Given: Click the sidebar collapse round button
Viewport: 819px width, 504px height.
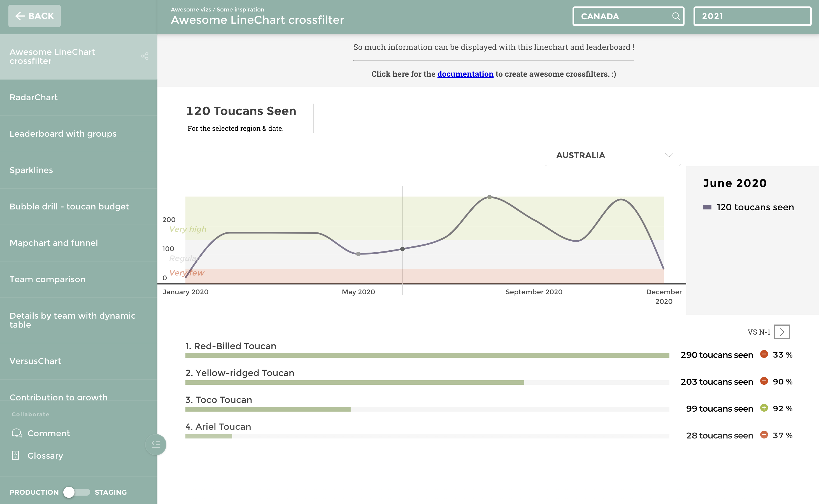Looking at the screenshot, I should click(x=156, y=444).
